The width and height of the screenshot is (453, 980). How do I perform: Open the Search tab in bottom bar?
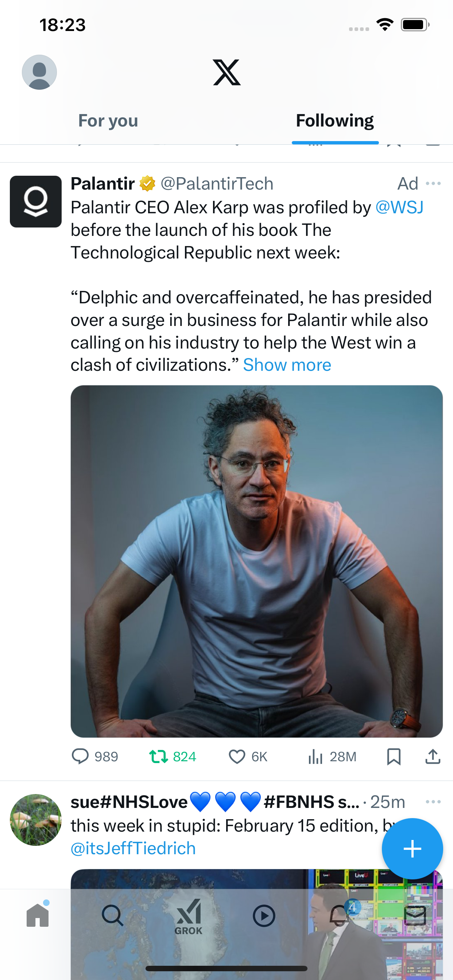[113, 915]
